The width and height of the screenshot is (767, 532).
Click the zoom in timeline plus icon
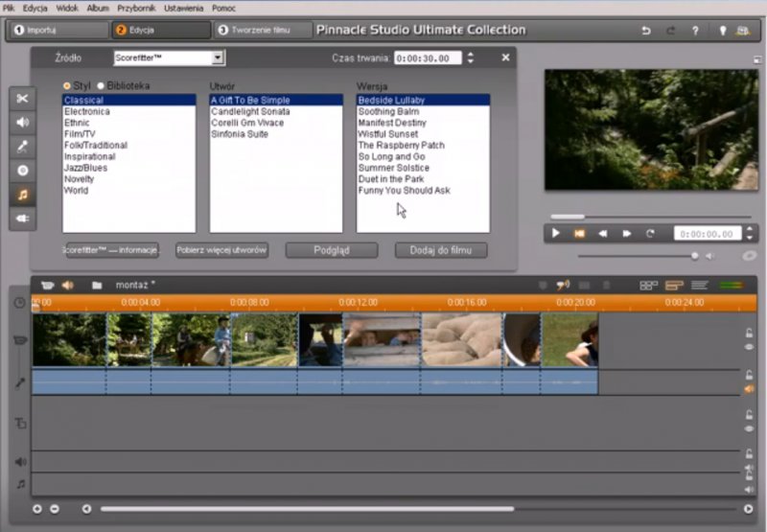(x=38, y=509)
